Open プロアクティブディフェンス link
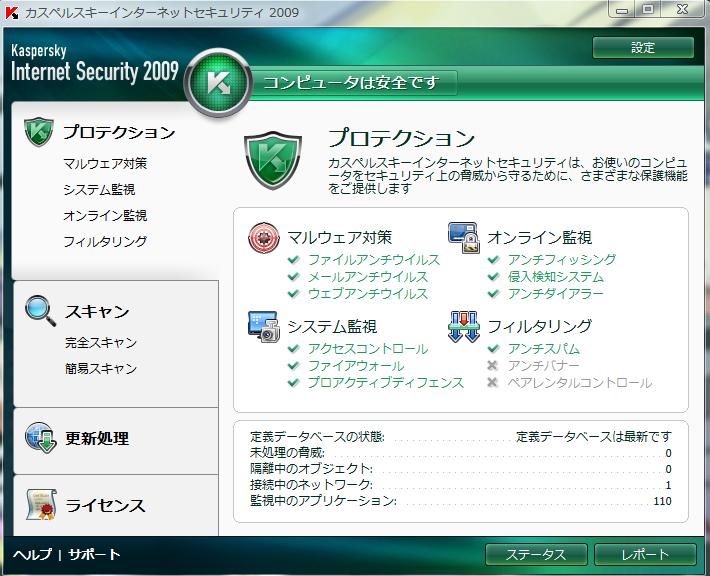This screenshot has width=710, height=576. tap(386, 383)
